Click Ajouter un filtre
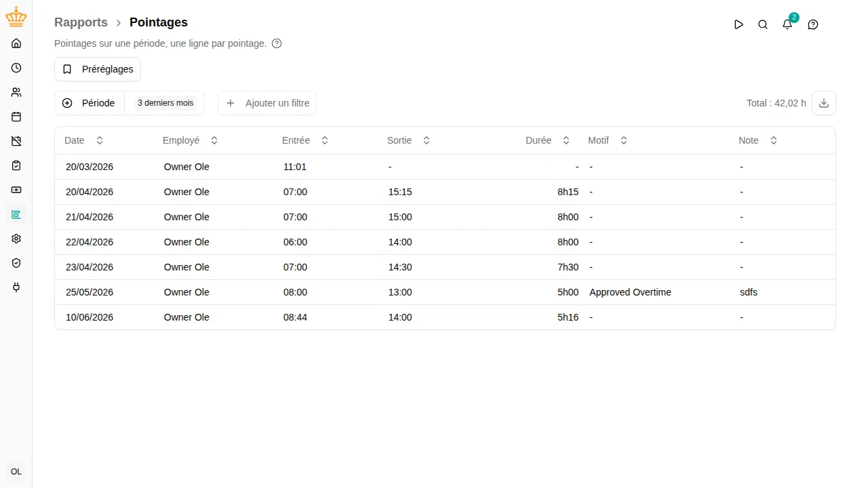Viewport: 868px width, 488px height. point(267,103)
